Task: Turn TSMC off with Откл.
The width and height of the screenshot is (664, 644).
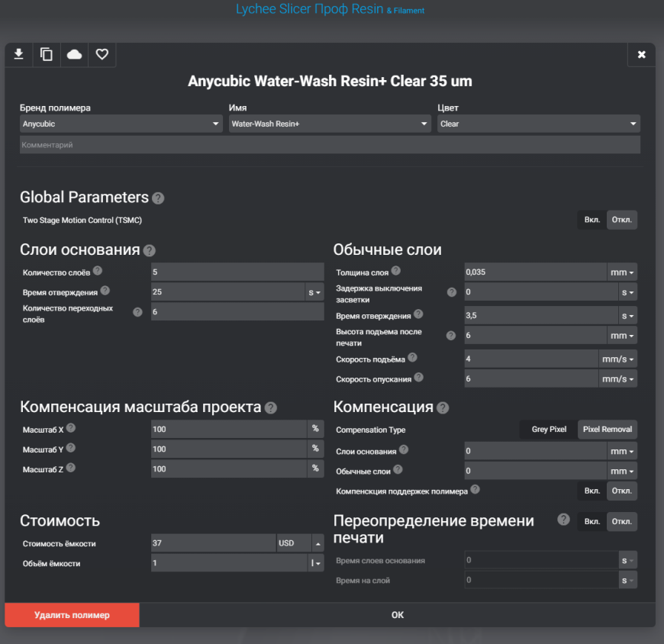Action: point(622,220)
